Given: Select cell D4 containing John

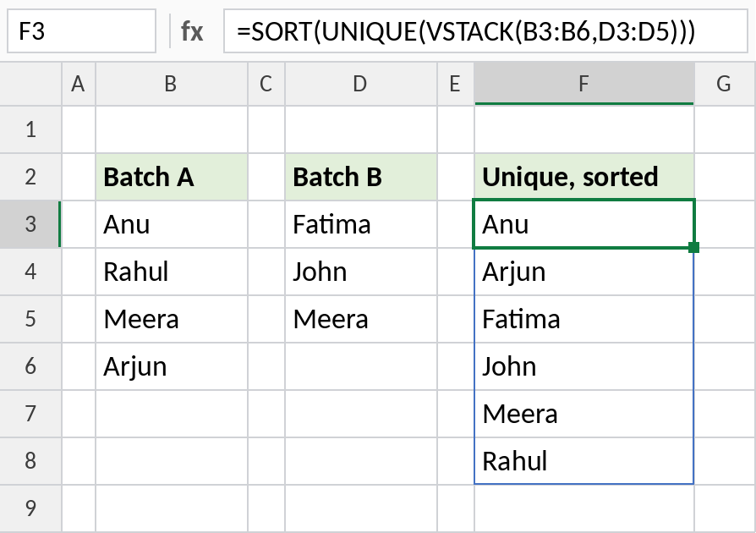Looking at the screenshot, I should click(360, 271).
